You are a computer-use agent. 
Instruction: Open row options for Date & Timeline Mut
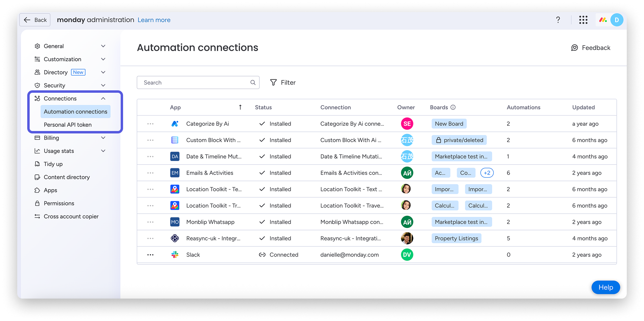click(150, 157)
